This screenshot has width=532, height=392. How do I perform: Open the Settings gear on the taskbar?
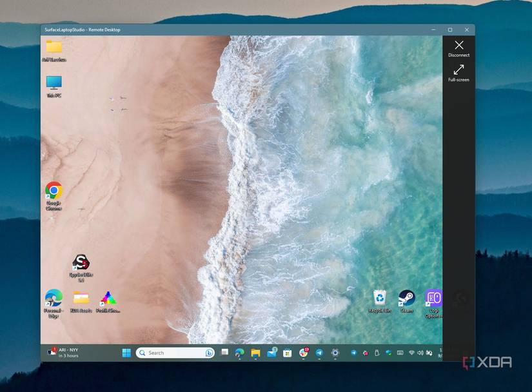click(336, 353)
